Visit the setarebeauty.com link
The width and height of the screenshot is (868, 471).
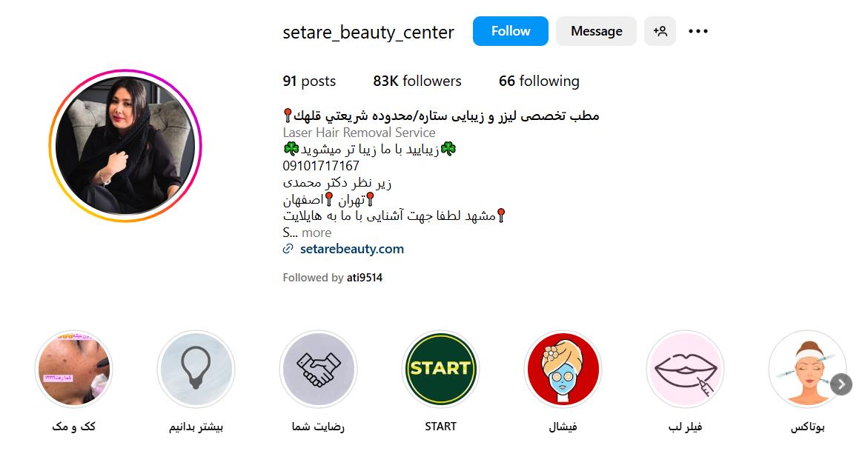pyautogui.click(x=352, y=249)
